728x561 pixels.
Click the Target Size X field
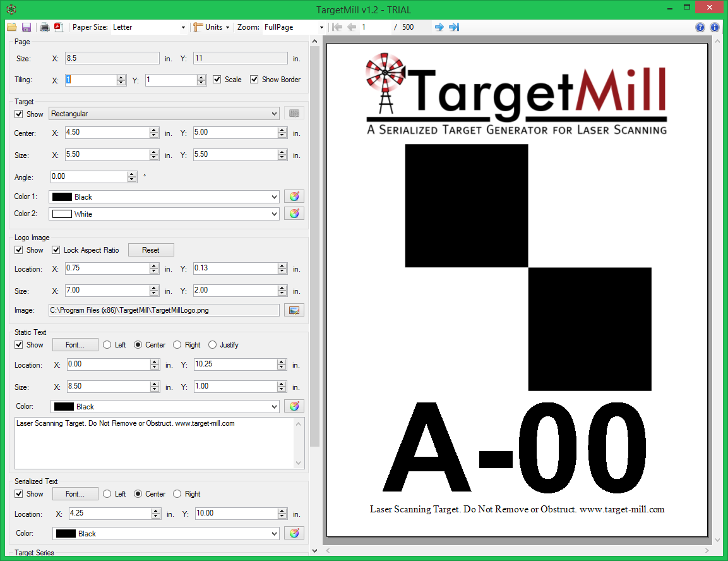[107, 155]
